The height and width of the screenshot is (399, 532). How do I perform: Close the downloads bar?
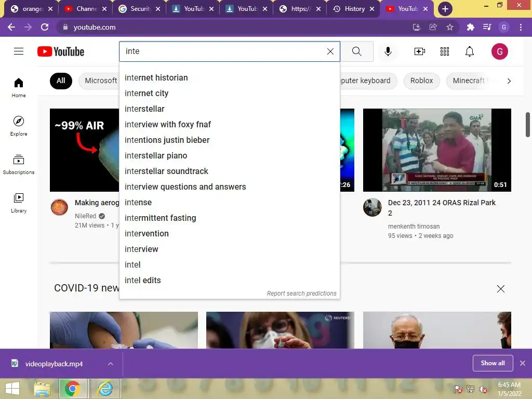tap(523, 363)
